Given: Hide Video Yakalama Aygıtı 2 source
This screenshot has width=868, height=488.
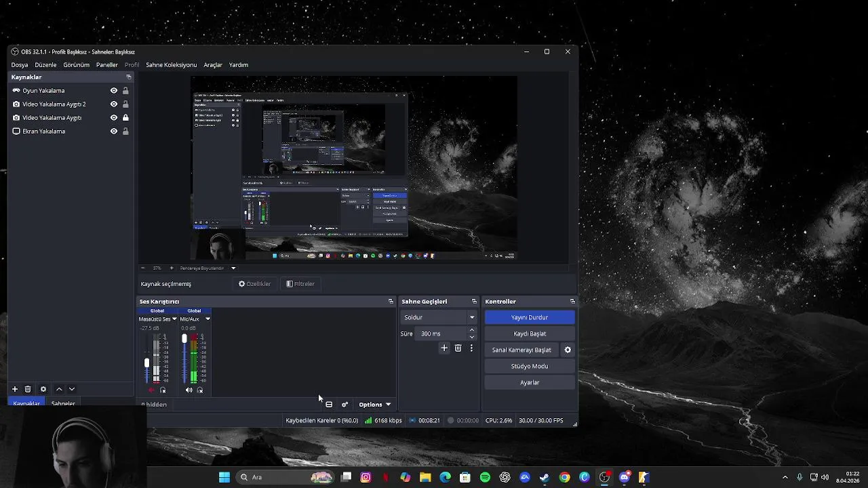Looking at the screenshot, I should coord(114,104).
